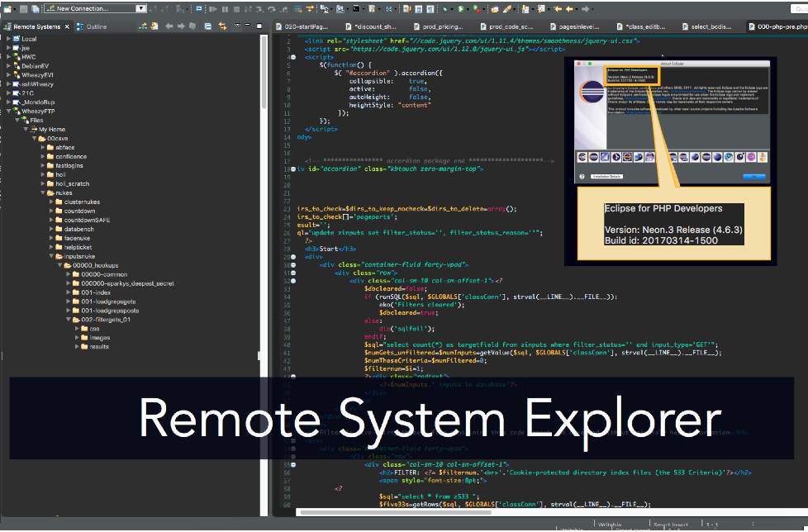Viewport: 808px width, 532px height.
Task: Open the Outline view tab
Action: click(x=92, y=26)
